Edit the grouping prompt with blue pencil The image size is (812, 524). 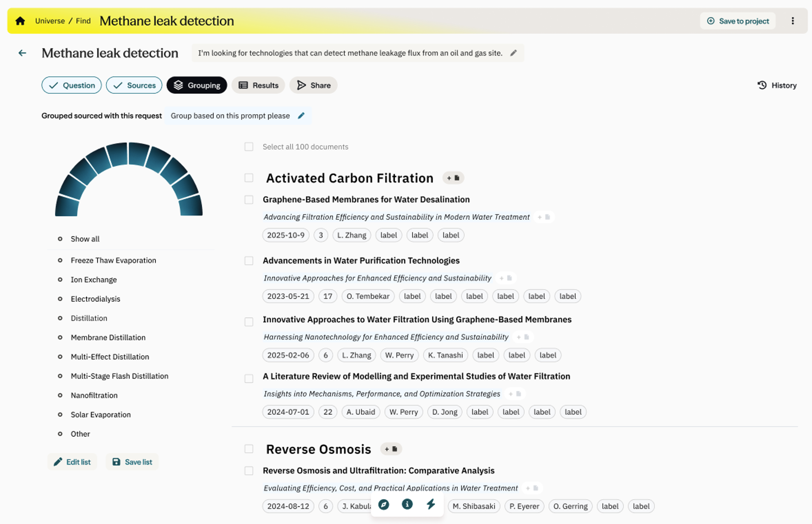pyautogui.click(x=301, y=116)
